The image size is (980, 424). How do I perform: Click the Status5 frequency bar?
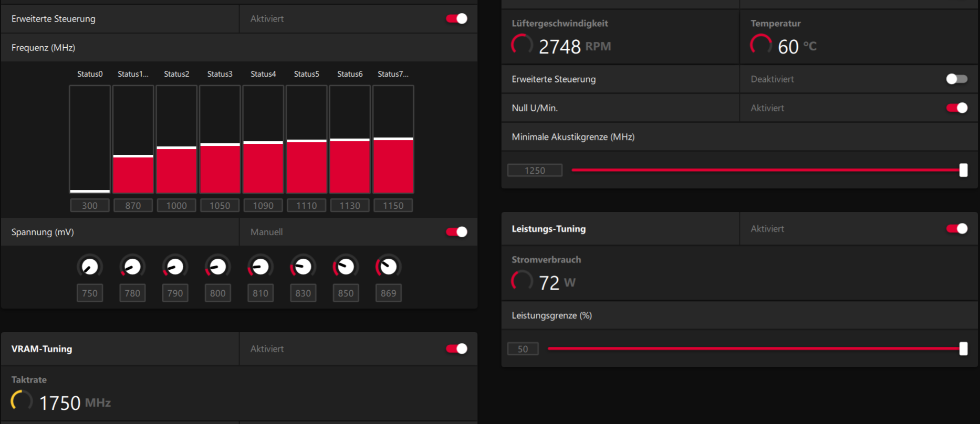coord(306,140)
